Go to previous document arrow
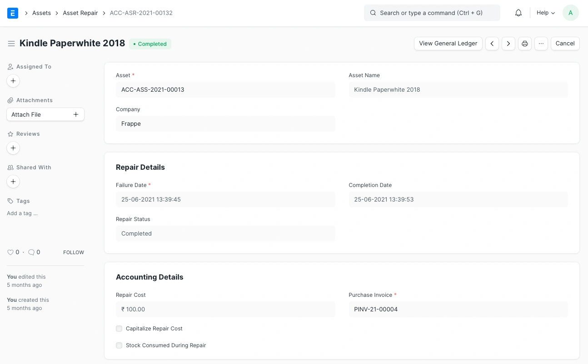 492,44
